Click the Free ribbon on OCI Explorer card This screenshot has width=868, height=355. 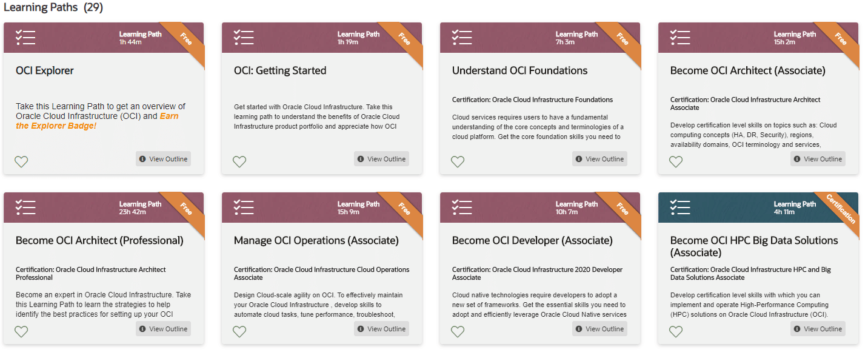pos(187,38)
